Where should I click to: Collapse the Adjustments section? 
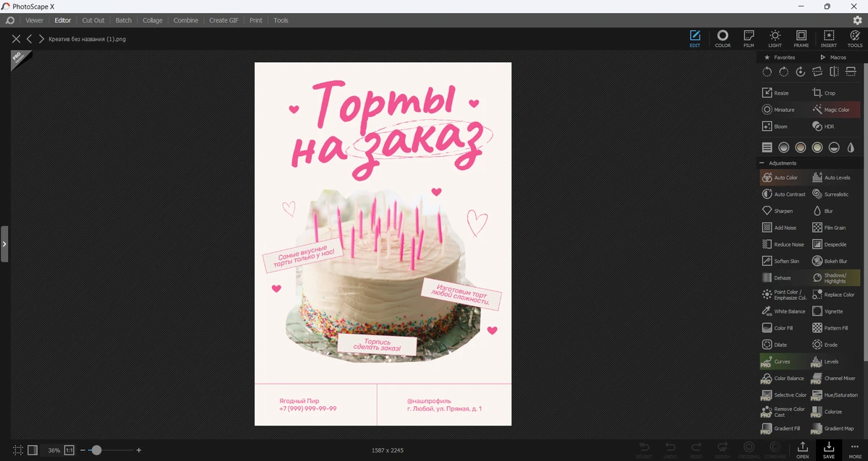pyautogui.click(x=762, y=163)
